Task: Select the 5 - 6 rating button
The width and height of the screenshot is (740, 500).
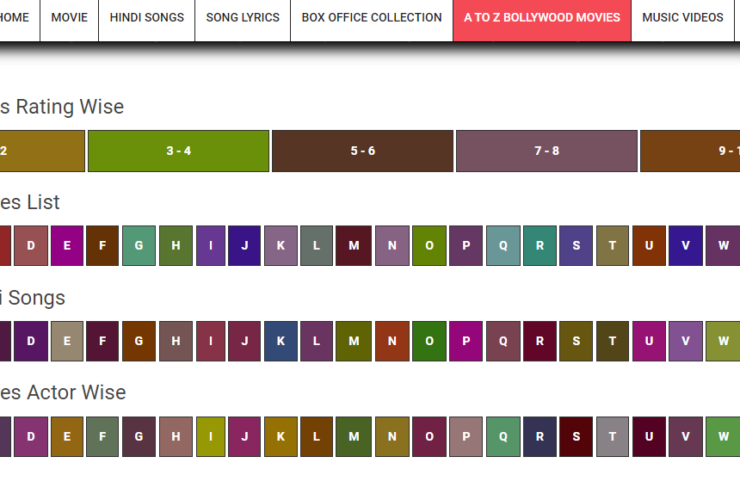Action: pos(362,151)
